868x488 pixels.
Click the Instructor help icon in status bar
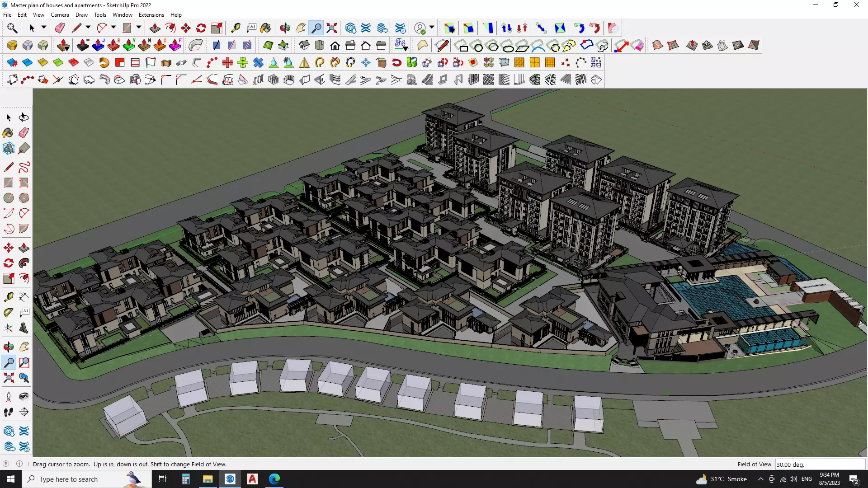click(x=19, y=464)
